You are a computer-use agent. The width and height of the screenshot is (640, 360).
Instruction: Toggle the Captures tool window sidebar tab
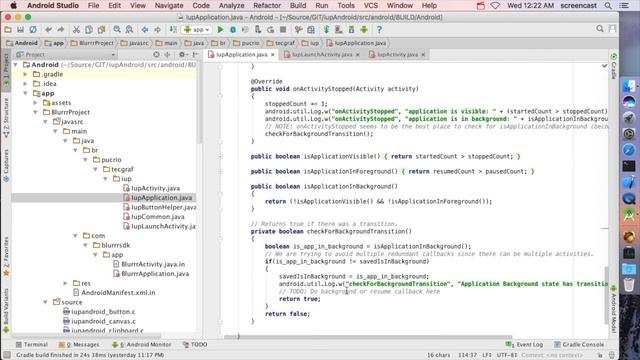[6, 165]
